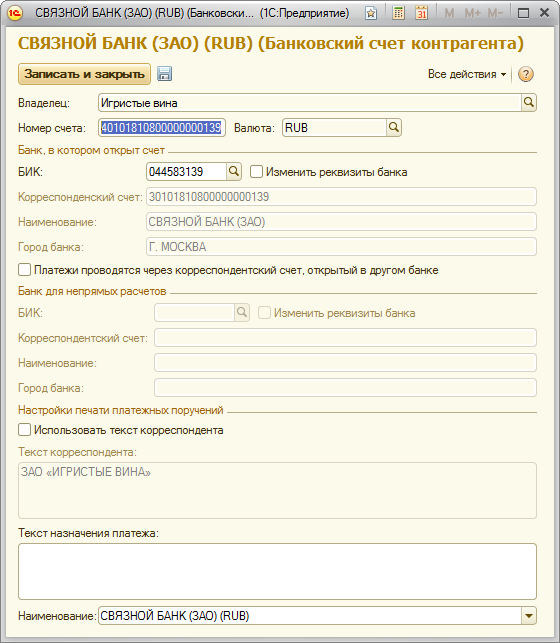Open the calculator icon in title bar
Viewport: 560px width, 643px height.
click(398, 13)
